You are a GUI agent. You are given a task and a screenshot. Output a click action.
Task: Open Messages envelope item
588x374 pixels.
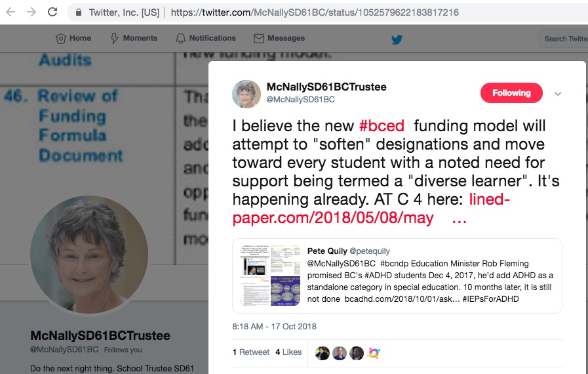click(x=279, y=38)
